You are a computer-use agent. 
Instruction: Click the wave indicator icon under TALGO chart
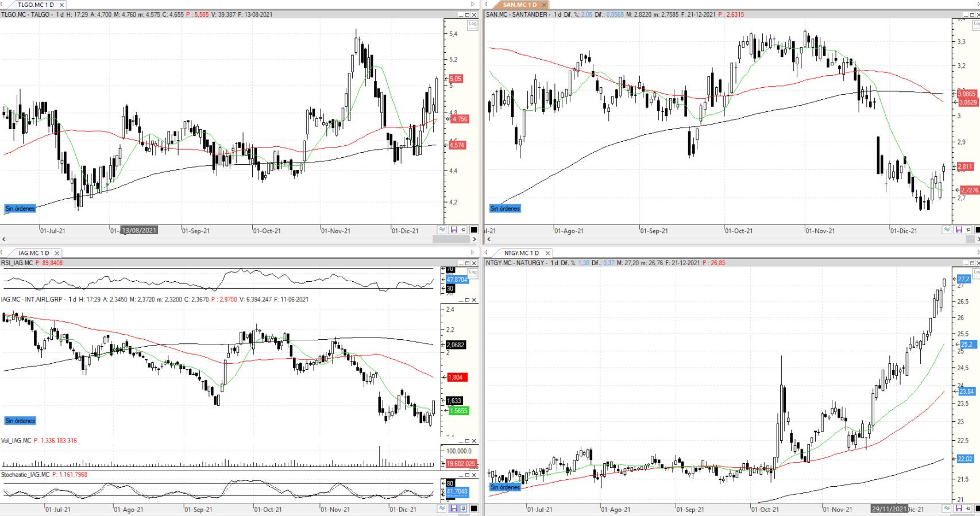(442, 230)
